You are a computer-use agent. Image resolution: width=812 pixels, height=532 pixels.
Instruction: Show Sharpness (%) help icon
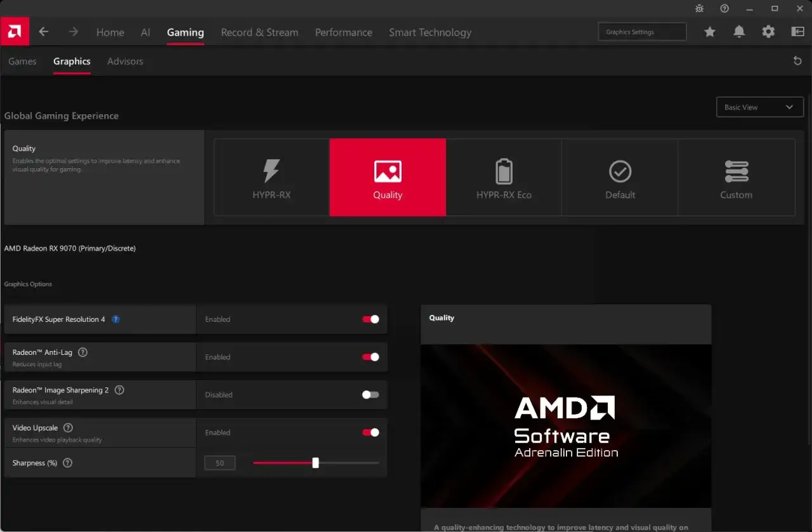[68, 463]
